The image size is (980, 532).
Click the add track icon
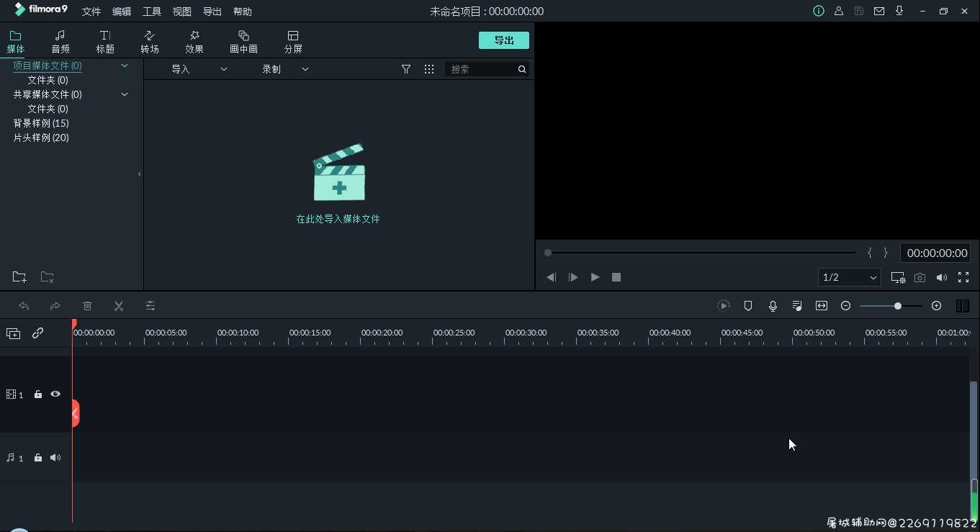(x=13, y=333)
